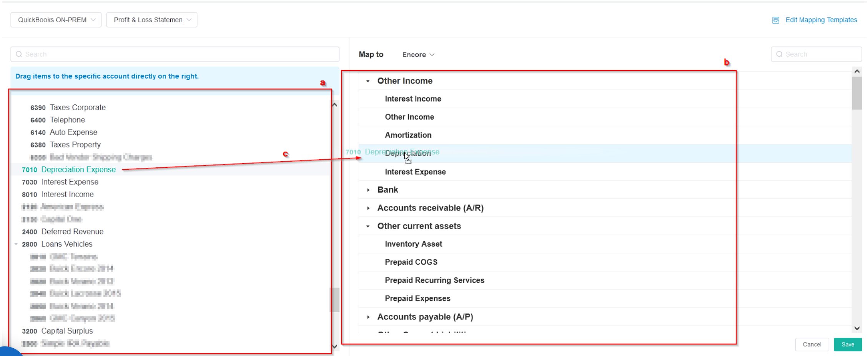Select 7030 Interest Expense account
Viewport: 868px width, 356px height.
click(70, 182)
